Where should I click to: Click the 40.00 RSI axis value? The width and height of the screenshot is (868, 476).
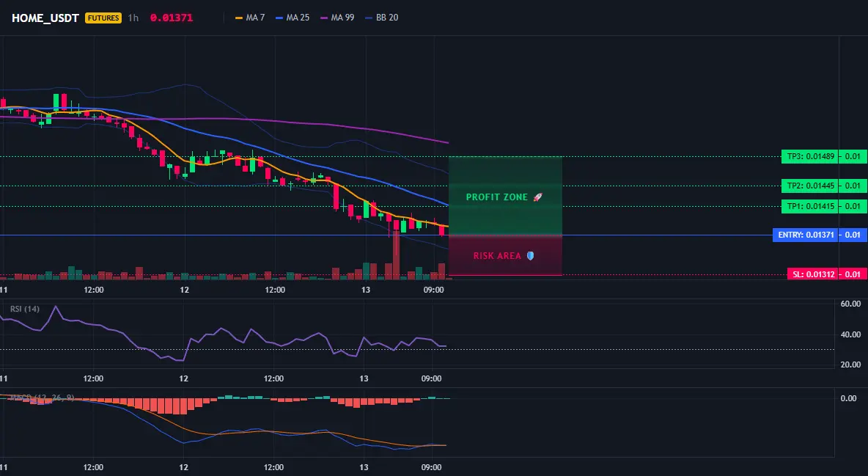pyautogui.click(x=850, y=334)
